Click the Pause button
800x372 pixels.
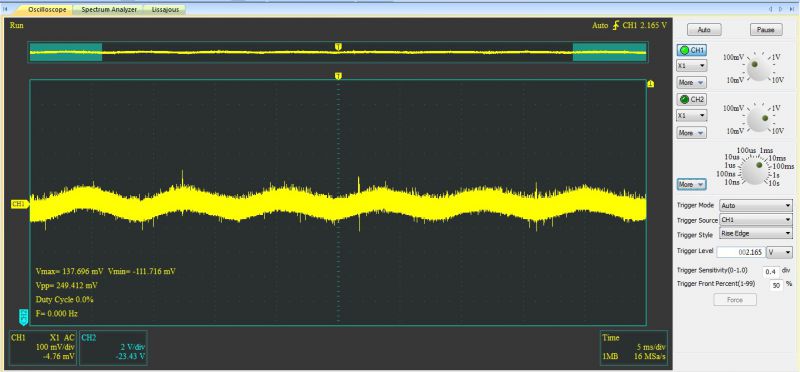pyautogui.click(x=766, y=30)
